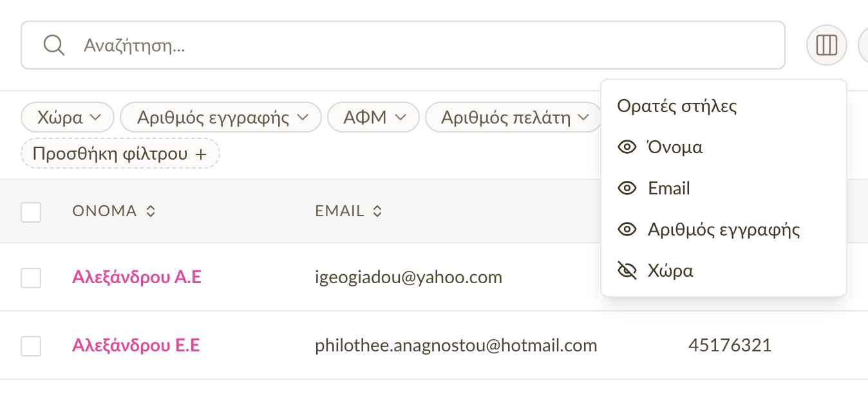Click the search magnifier icon

(53, 45)
